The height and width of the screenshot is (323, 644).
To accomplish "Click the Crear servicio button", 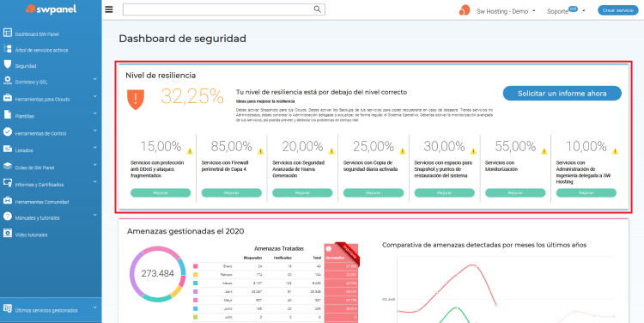I will point(617,10).
